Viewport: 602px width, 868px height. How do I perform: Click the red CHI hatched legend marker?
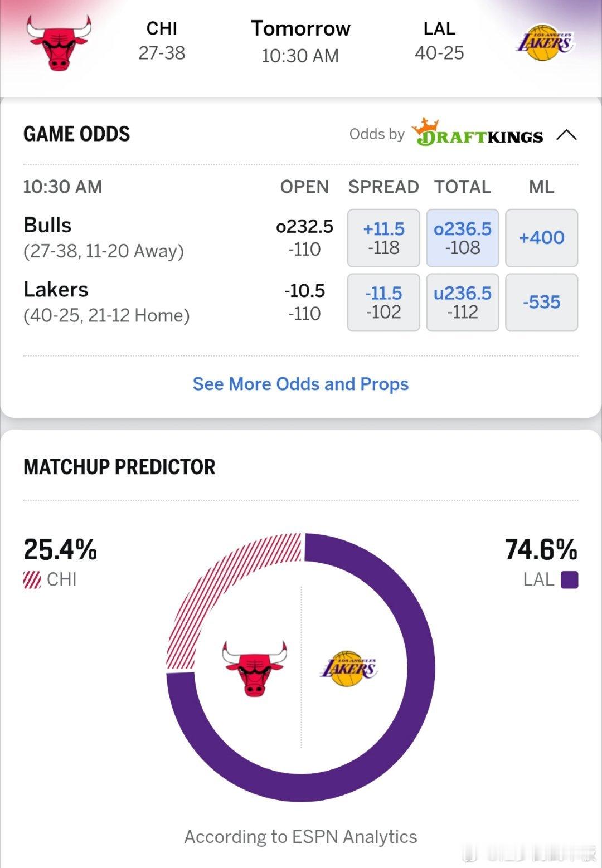[31, 579]
